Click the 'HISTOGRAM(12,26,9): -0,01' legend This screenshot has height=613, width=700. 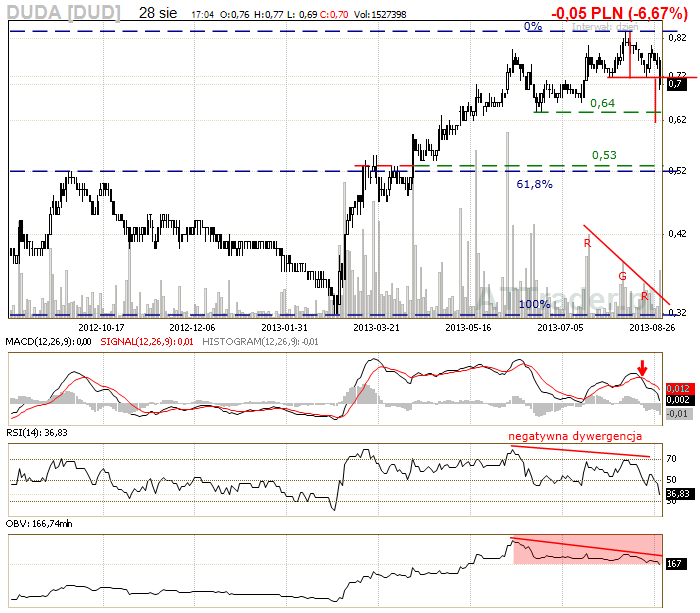260,342
